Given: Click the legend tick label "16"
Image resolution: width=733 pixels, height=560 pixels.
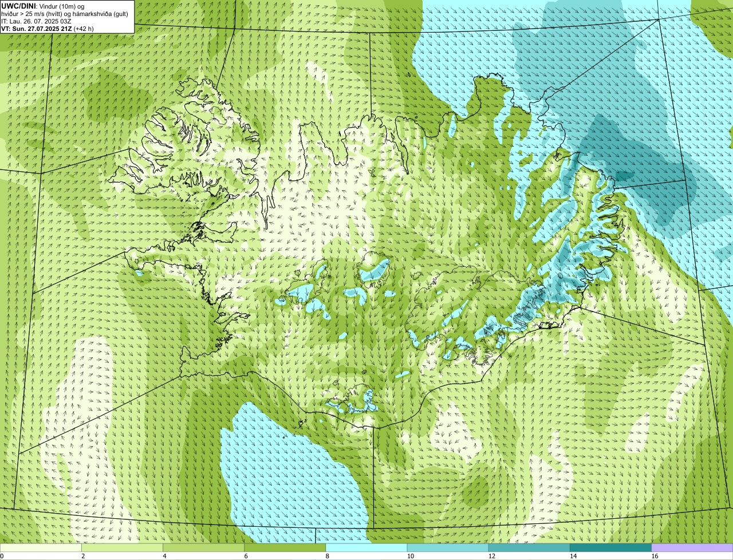Looking at the screenshot, I should 655,556.
